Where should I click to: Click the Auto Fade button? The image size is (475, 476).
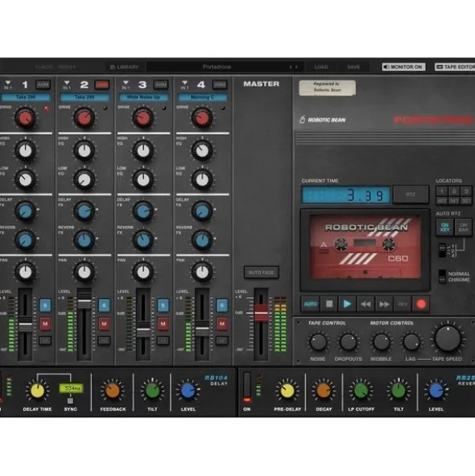point(262,272)
